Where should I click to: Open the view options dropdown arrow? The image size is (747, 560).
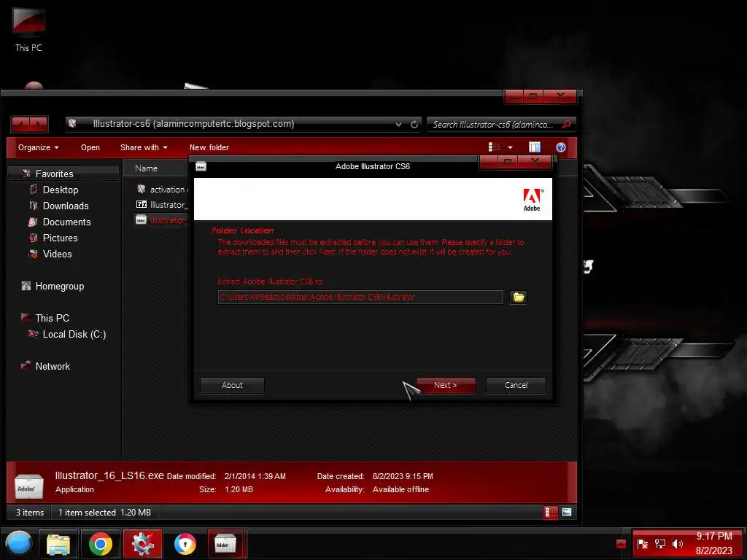(510, 147)
